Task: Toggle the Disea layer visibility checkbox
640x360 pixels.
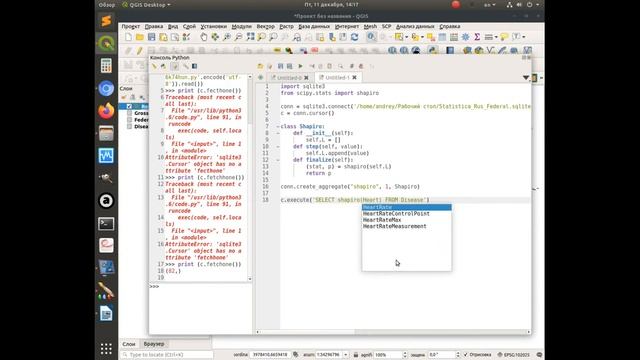Action: click(129, 127)
